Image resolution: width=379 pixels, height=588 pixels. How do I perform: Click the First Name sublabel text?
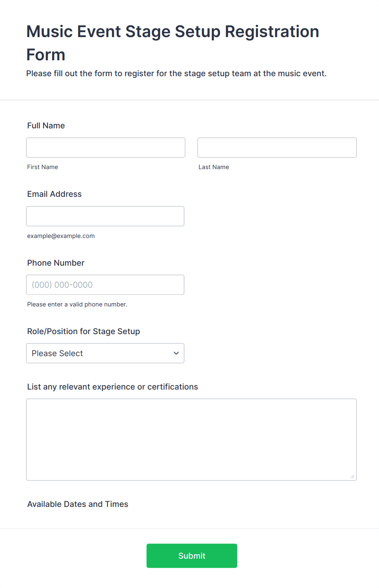(x=43, y=167)
